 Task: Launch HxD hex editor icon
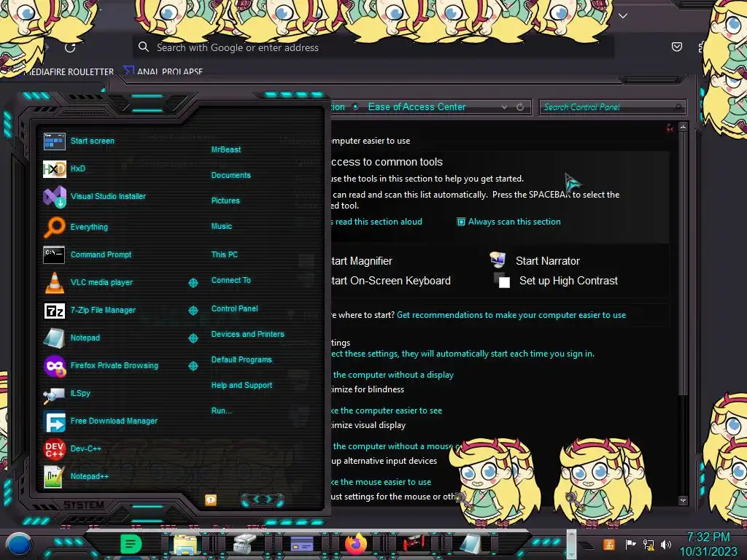pos(54,168)
